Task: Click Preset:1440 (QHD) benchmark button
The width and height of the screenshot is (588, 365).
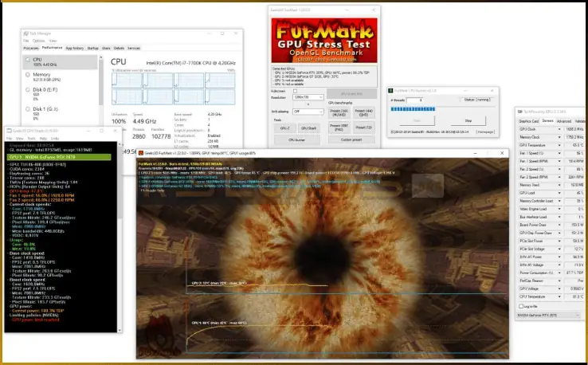Action: [x=364, y=112]
